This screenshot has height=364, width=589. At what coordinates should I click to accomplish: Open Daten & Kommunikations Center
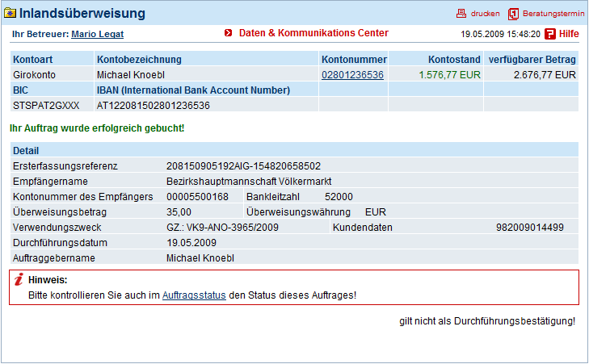tap(313, 33)
